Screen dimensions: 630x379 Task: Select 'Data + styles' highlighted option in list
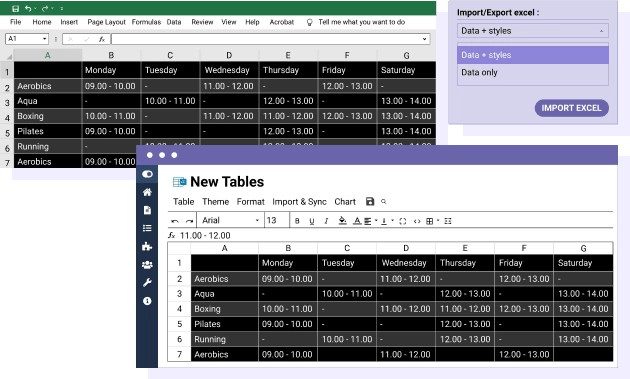pos(533,55)
